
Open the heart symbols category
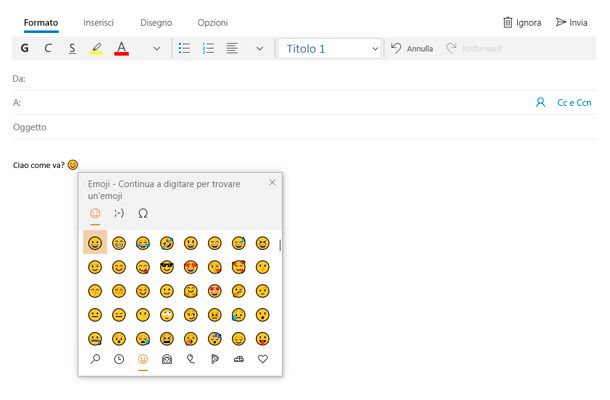[x=263, y=359]
